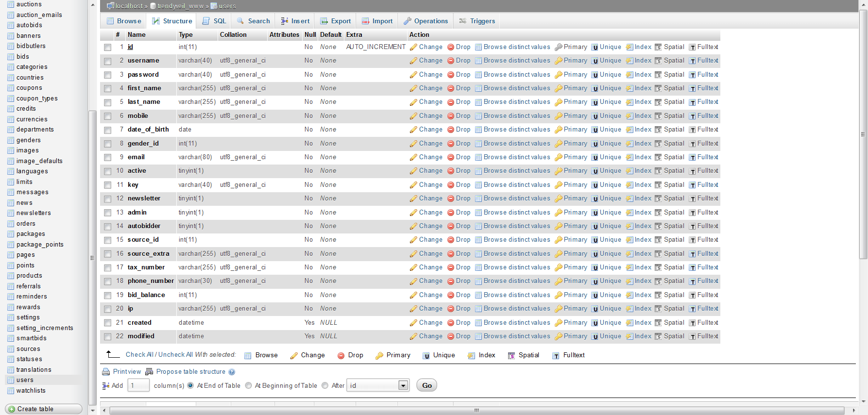Click the Index icon in the autobidder row
This screenshot has height=415, width=868.
(630, 227)
